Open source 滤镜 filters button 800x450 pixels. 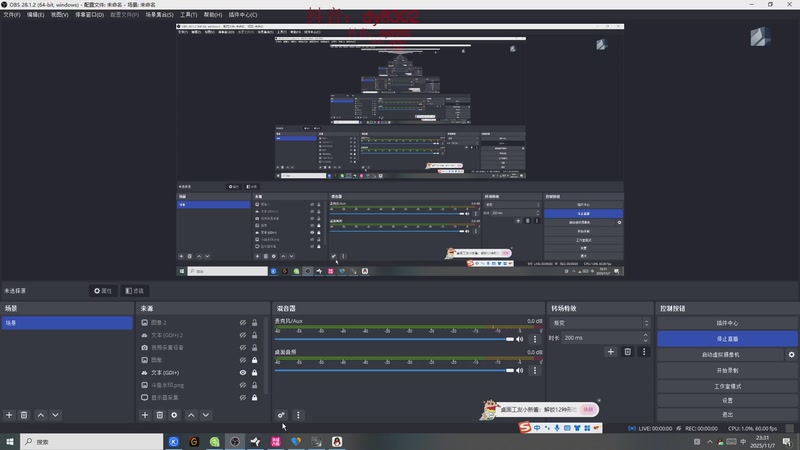click(135, 291)
